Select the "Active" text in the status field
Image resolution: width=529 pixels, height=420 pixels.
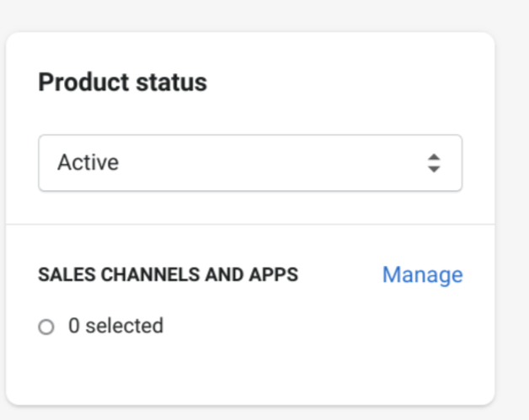88,162
